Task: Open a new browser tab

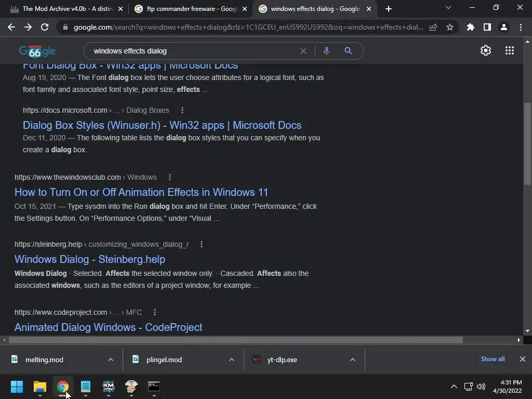Action: point(389,9)
